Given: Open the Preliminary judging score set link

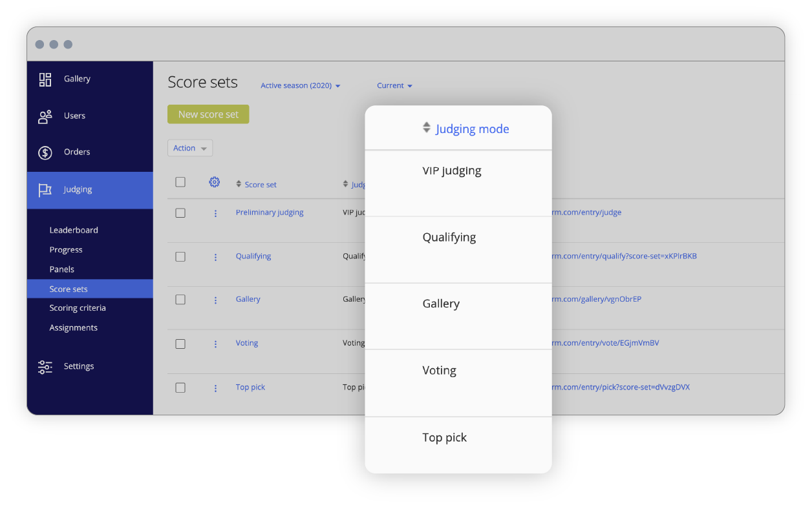Looking at the screenshot, I should [270, 213].
